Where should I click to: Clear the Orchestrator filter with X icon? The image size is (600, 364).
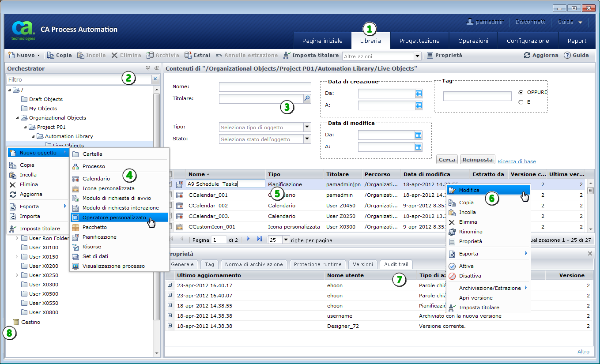tap(155, 79)
